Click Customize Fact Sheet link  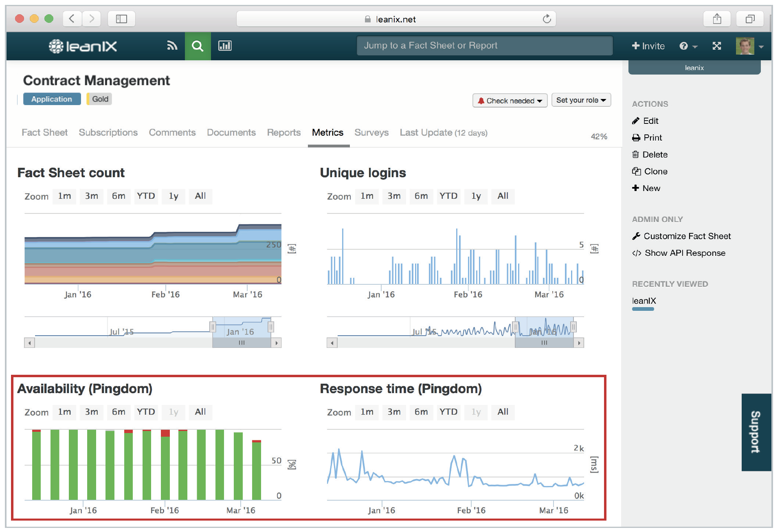pyautogui.click(x=687, y=236)
